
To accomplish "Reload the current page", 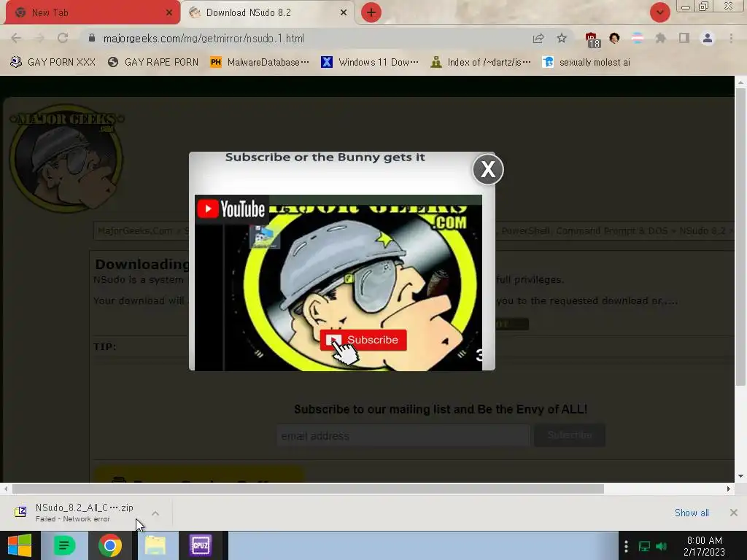I will (x=63, y=38).
